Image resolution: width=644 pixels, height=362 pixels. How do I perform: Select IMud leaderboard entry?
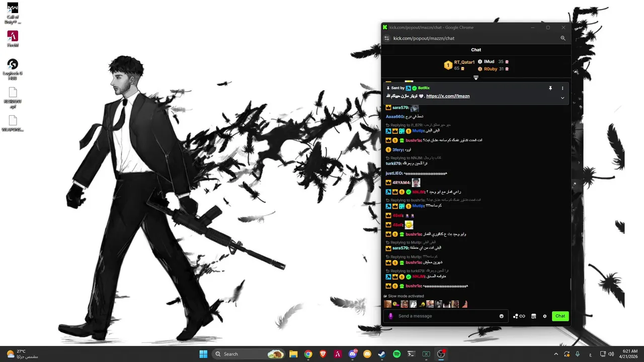[x=493, y=62]
